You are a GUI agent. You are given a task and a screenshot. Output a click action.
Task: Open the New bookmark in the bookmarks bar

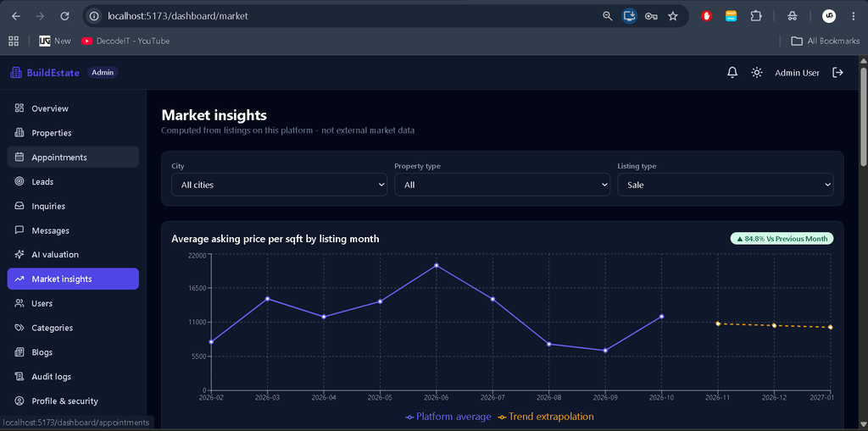(x=55, y=41)
